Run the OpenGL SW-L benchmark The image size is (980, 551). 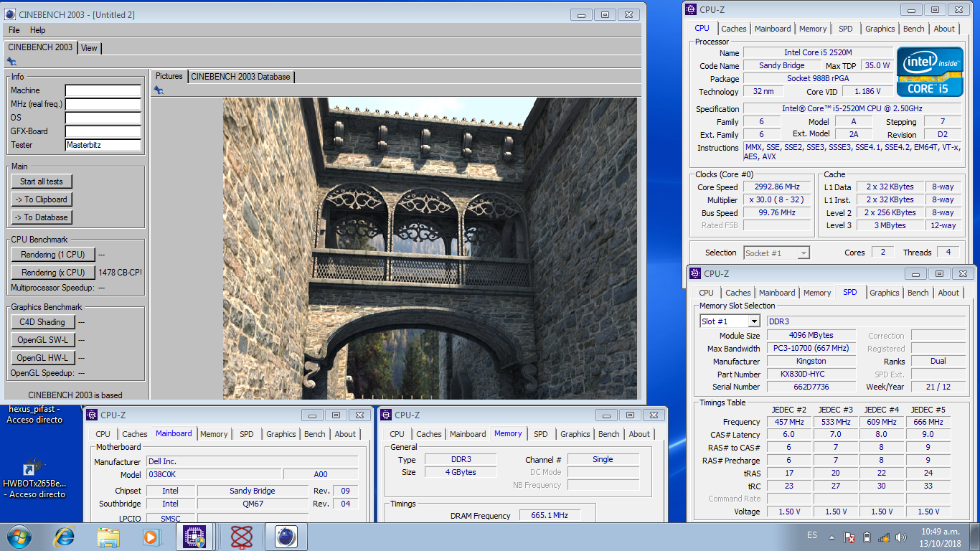point(42,340)
